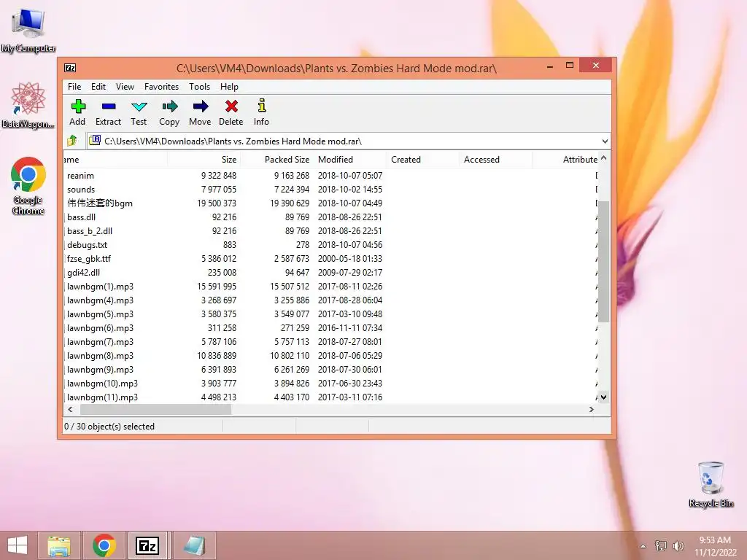Click the scroll left arrow
Screen dimensions: 747x560
[x=71, y=410]
